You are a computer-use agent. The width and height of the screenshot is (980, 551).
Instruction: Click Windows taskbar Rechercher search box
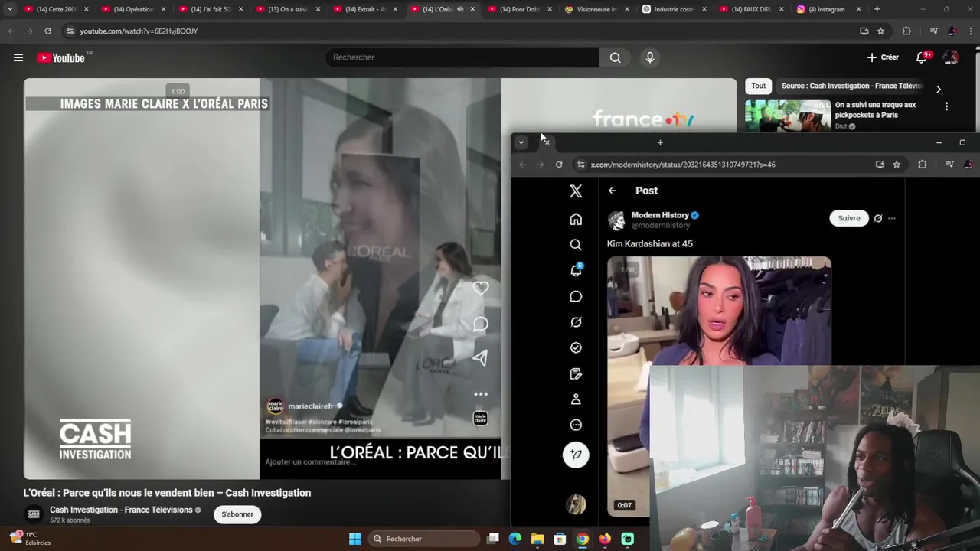[423, 539]
